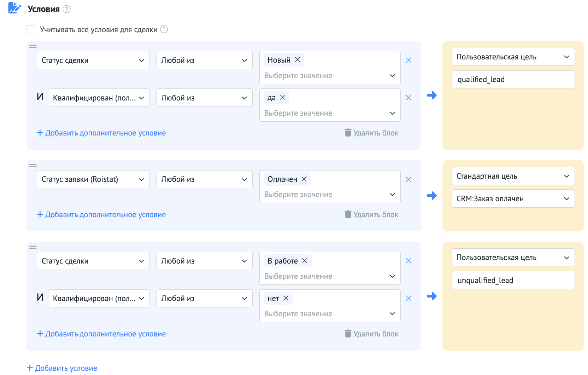588x375 pixels.
Task: Open the Пользовательская цель dropdown in third block
Action: 513,257
